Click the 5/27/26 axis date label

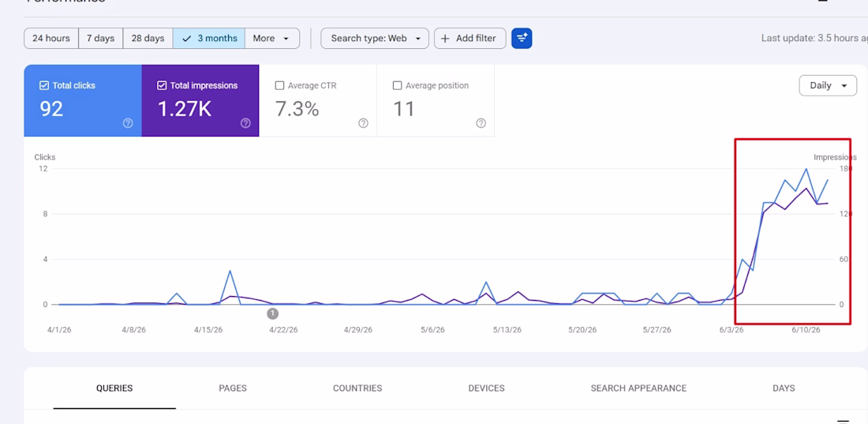[657, 330]
